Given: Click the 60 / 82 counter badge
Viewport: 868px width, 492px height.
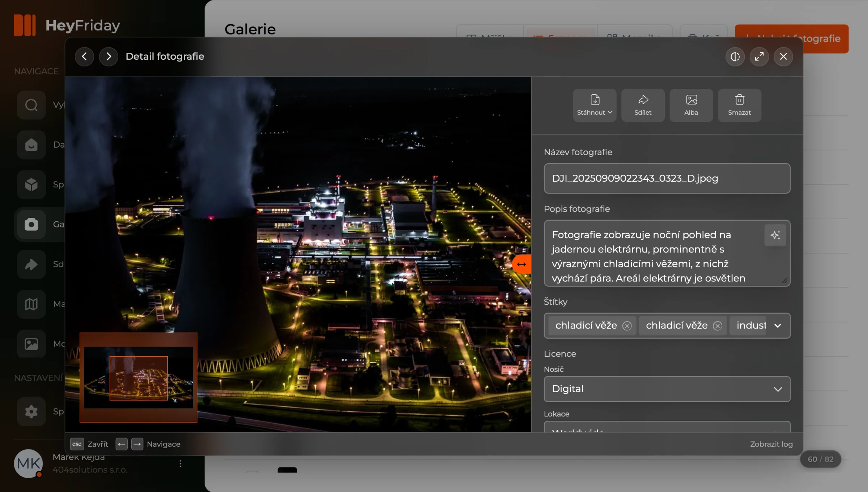Looking at the screenshot, I should (x=820, y=459).
